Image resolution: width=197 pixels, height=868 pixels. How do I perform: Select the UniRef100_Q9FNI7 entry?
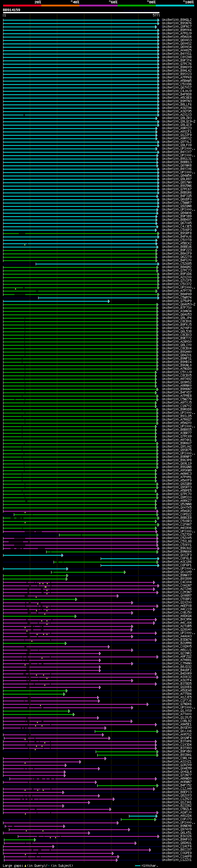click(177, 26)
